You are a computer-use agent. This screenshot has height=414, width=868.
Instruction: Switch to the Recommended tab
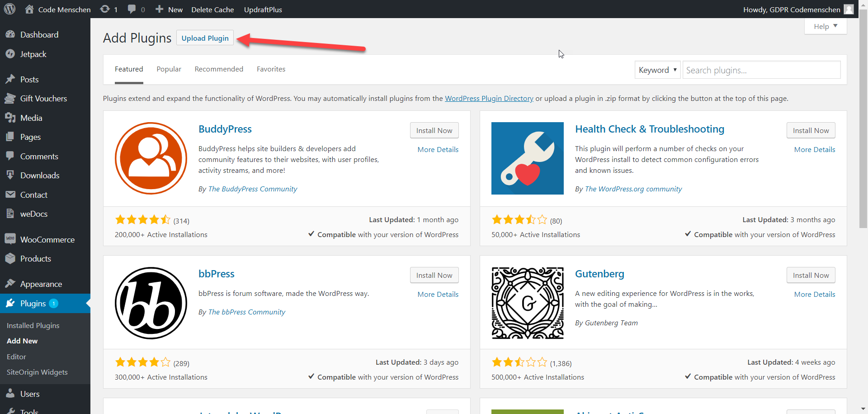219,69
